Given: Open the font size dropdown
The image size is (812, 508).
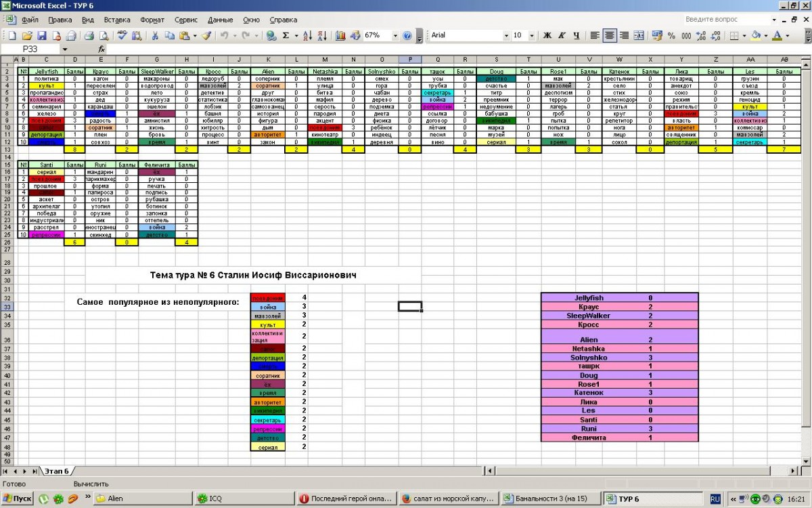Looking at the screenshot, I should (532, 35).
